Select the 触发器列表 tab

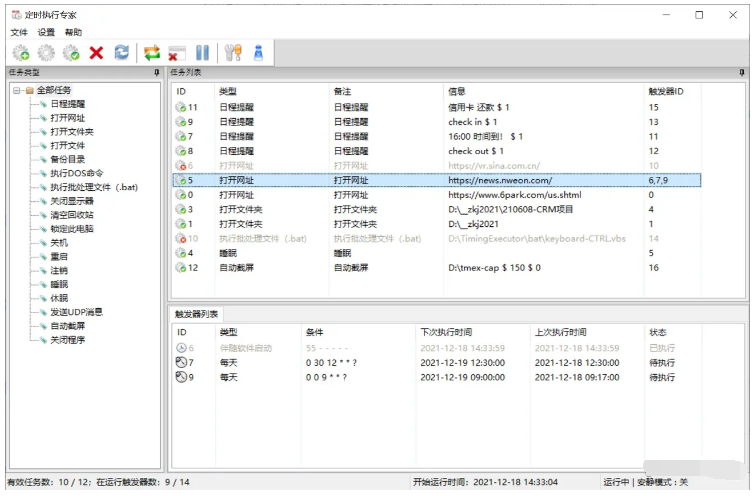click(x=195, y=314)
